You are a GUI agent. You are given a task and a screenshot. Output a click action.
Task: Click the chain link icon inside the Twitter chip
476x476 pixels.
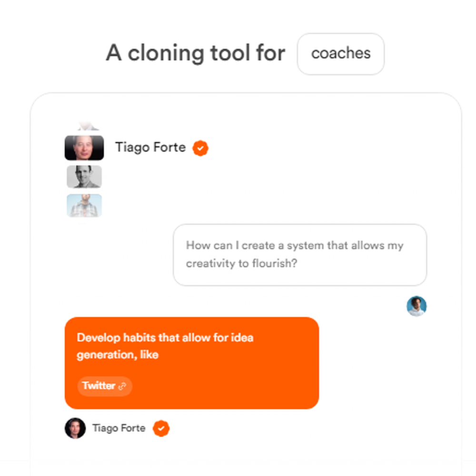[122, 386]
